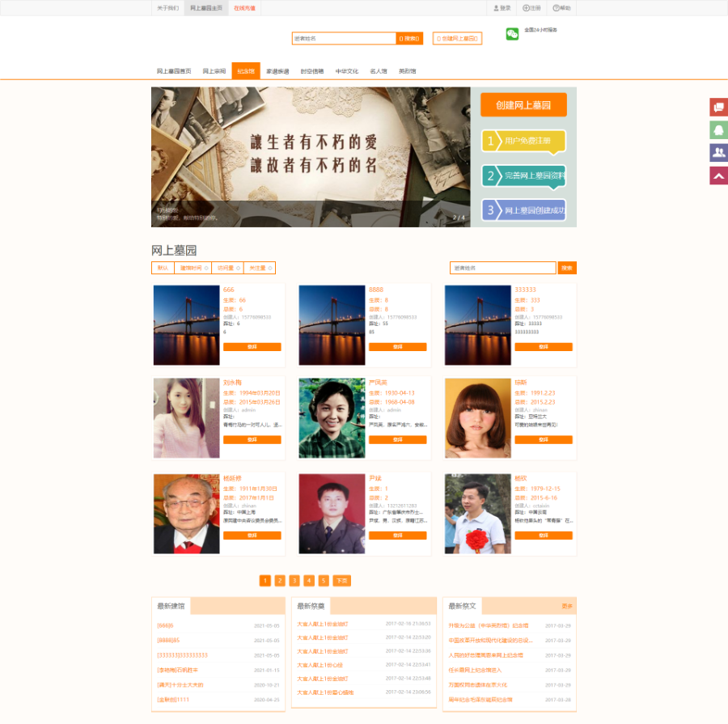Click 登录 login with person icon
The image size is (728, 724).
(502, 8)
